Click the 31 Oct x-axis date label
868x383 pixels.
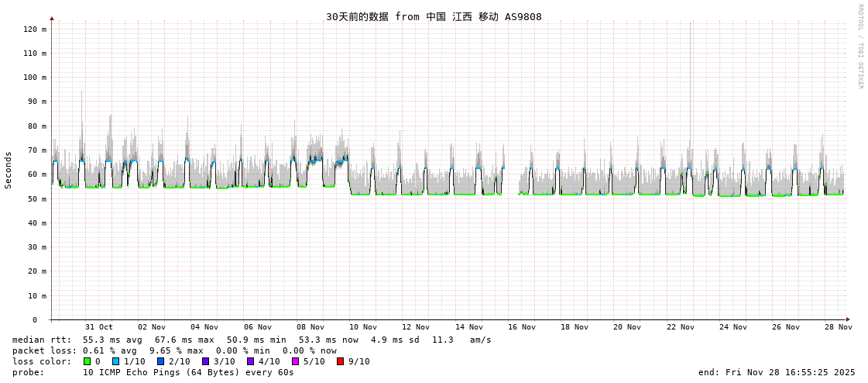pyautogui.click(x=99, y=327)
